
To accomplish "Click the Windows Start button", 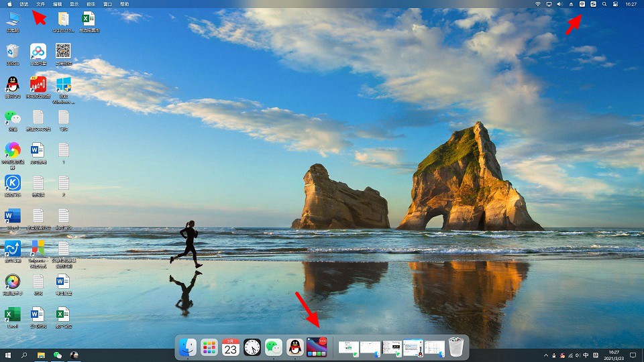I will click(x=9, y=355).
